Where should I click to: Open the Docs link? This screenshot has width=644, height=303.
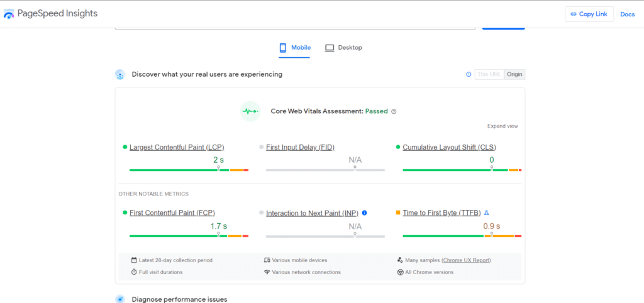click(628, 14)
